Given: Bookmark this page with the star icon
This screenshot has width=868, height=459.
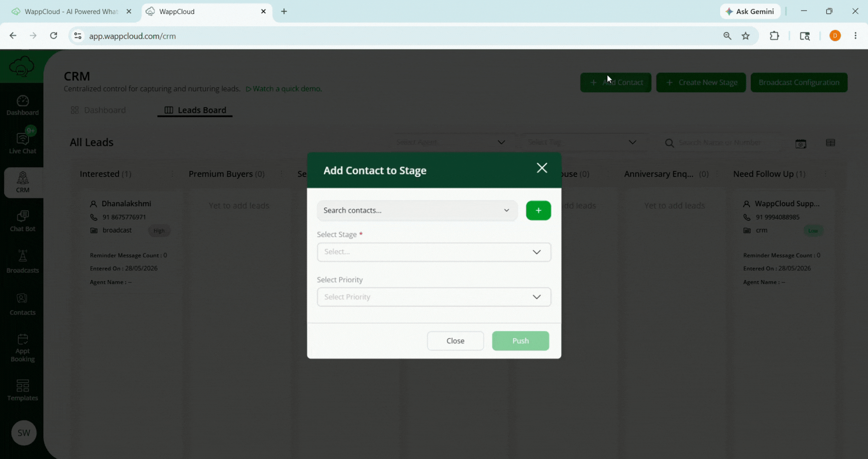Looking at the screenshot, I should [746, 36].
